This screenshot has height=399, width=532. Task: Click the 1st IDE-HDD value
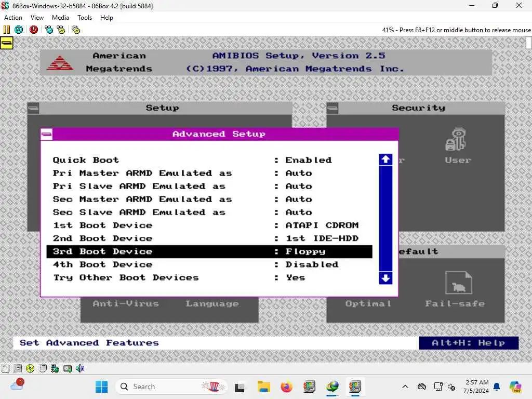322,238
